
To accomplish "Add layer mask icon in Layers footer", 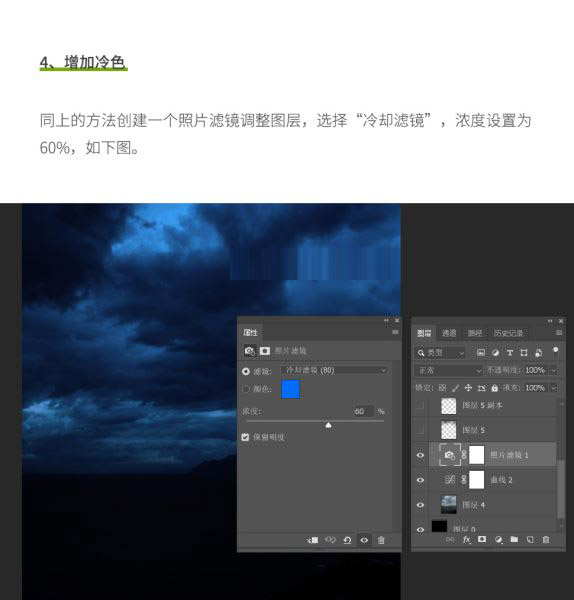I will click(482, 539).
